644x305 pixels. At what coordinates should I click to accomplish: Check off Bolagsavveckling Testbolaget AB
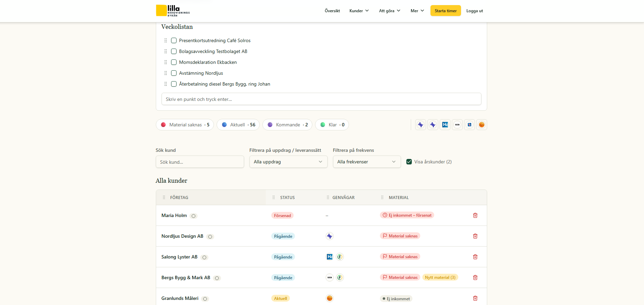click(174, 51)
